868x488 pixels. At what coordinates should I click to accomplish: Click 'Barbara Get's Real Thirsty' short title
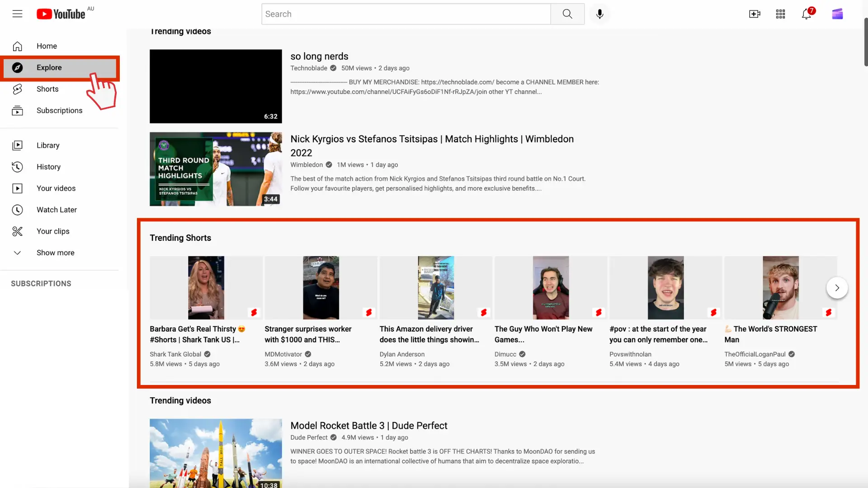[198, 334]
